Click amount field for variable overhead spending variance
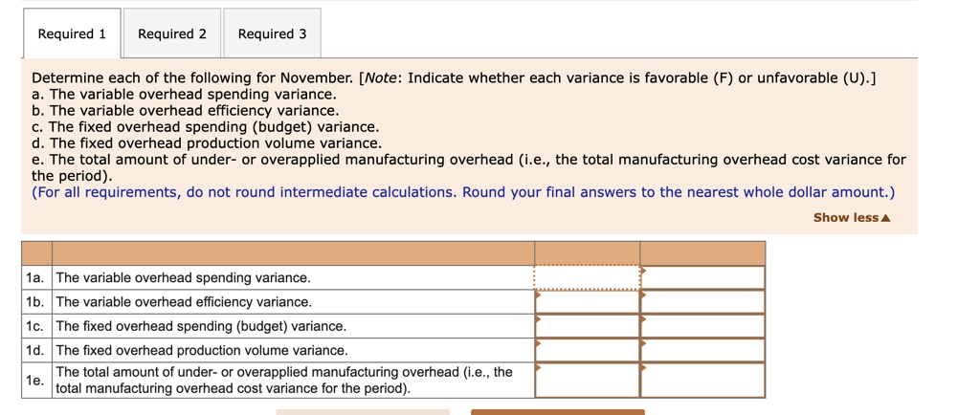 click(587, 277)
